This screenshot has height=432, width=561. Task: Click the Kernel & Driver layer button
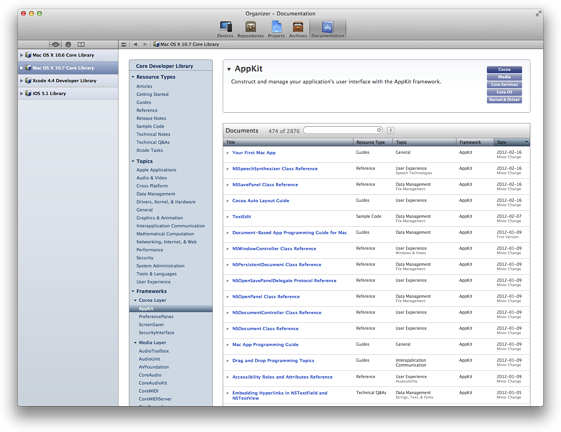tap(504, 100)
